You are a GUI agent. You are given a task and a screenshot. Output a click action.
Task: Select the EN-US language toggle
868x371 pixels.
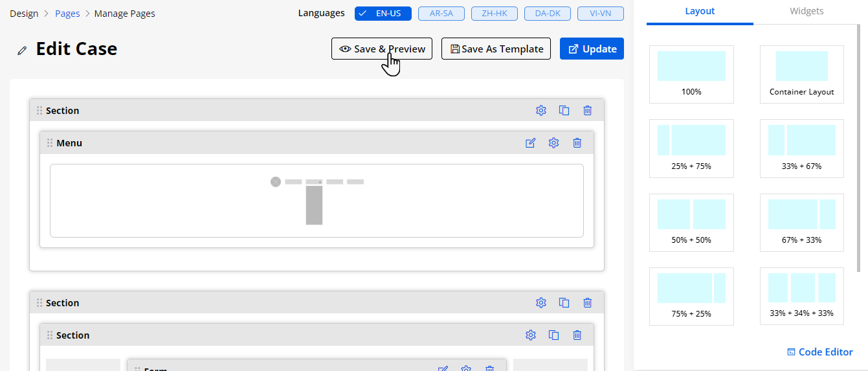click(383, 14)
